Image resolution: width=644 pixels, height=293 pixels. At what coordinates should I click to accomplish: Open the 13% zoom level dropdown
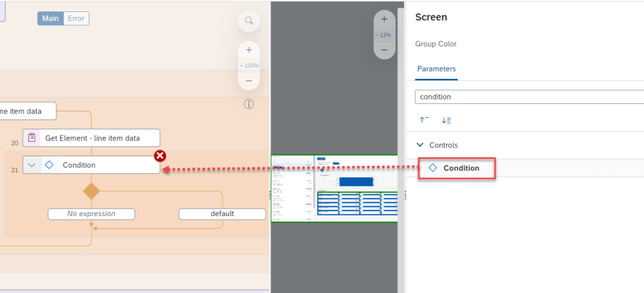(384, 35)
